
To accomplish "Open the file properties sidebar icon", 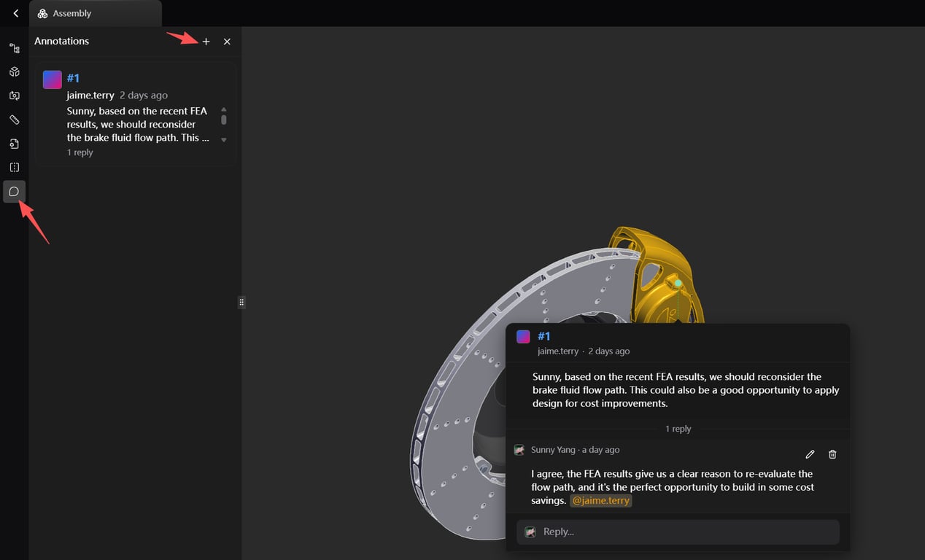I will pos(14,144).
